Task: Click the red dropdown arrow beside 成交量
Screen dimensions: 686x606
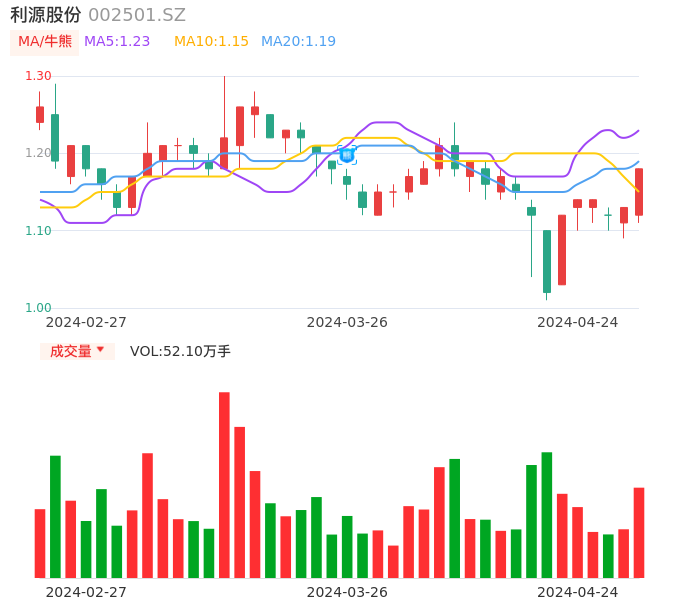Action: pyautogui.click(x=100, y=350)
